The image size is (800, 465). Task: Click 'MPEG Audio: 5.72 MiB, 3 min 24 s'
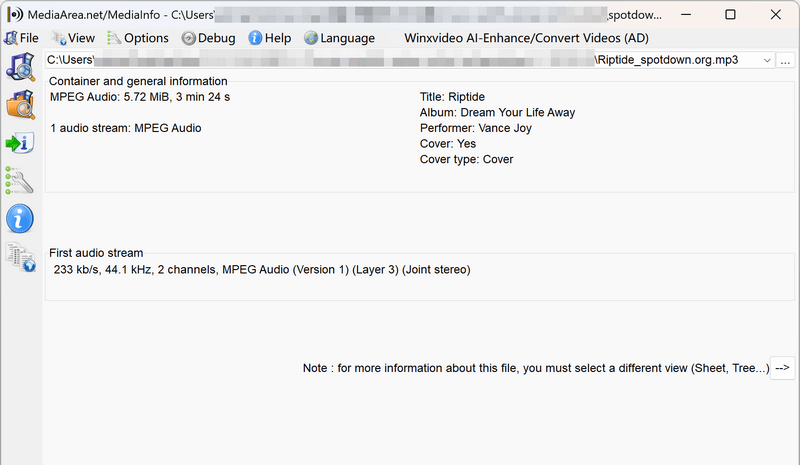click(x=140, y=97)
